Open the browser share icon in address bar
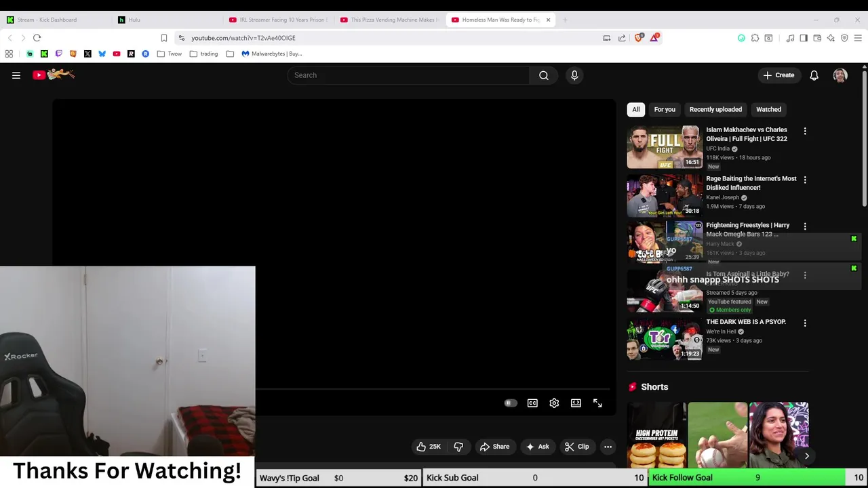This screenshot has height=488, width=868. point(622,38)
